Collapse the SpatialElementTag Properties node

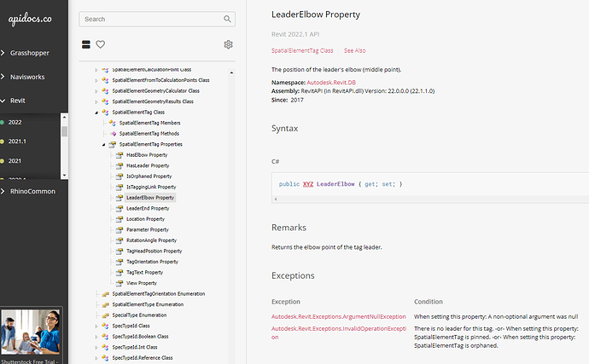pos(103,144)
